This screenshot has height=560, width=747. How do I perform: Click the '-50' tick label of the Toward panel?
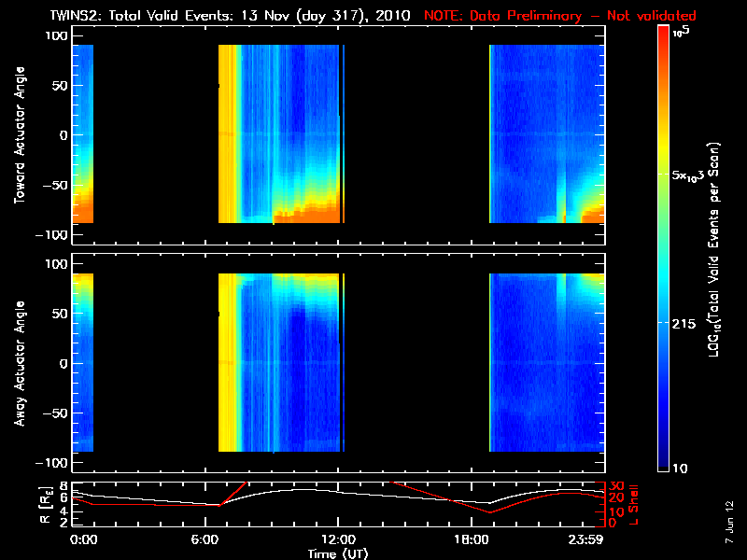tap(55, 185)
